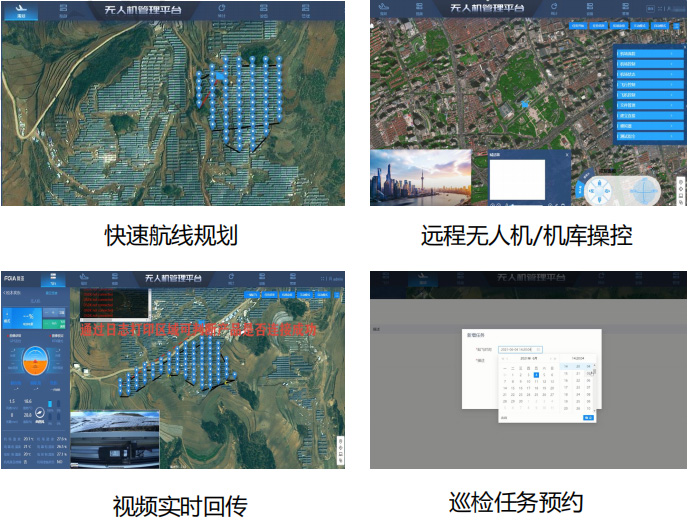The width and height of the screenshot is (688, 531).
Task: Open the camera live feed thumbnail of the drone hangar
Action: click(x=114, y=439)
